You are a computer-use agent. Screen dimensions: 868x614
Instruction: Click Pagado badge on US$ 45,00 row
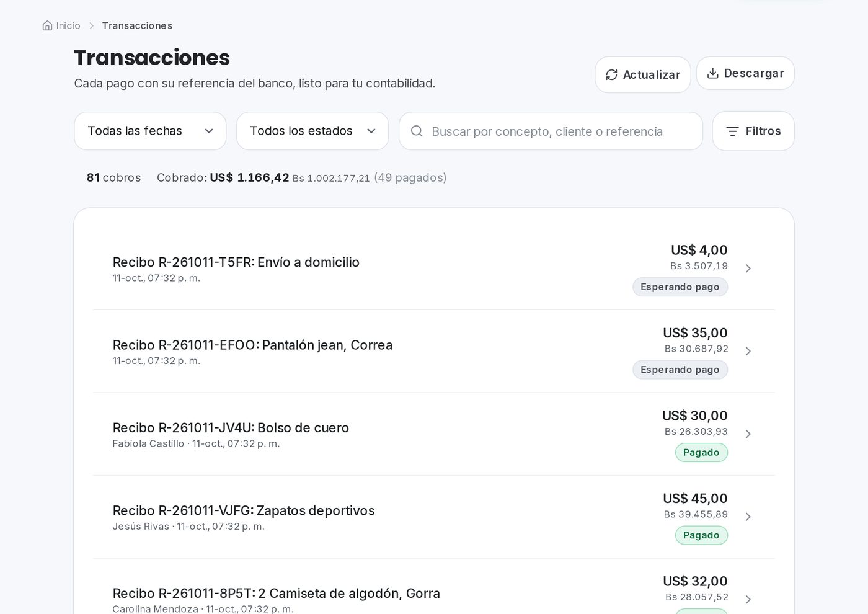[x=701, y=535]
